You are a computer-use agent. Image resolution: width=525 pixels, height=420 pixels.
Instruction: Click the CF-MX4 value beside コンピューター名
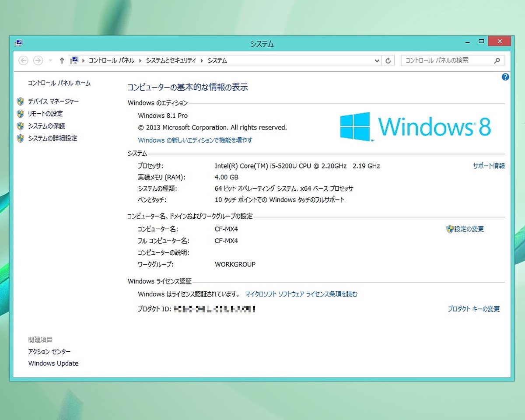226,229
